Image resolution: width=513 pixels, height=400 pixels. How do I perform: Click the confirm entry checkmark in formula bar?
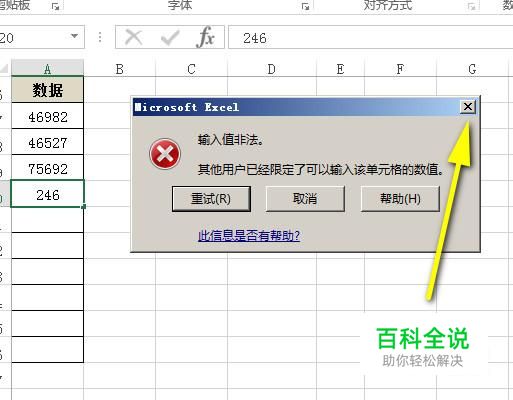click(x=170, y=37)
